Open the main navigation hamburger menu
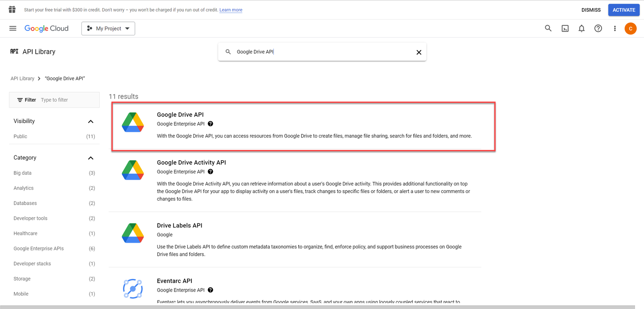Image resolution: width=644 pixels, height=309 pixels. pos(13,28)
